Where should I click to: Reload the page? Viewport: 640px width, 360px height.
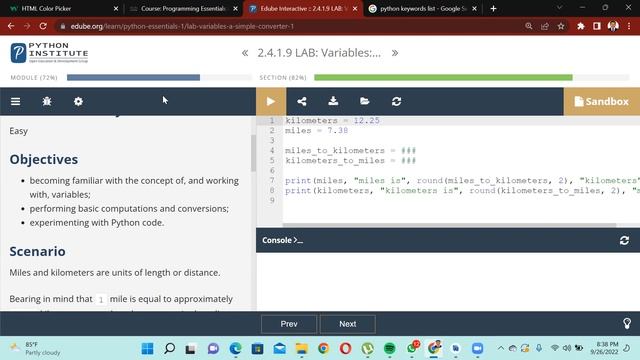43,26
